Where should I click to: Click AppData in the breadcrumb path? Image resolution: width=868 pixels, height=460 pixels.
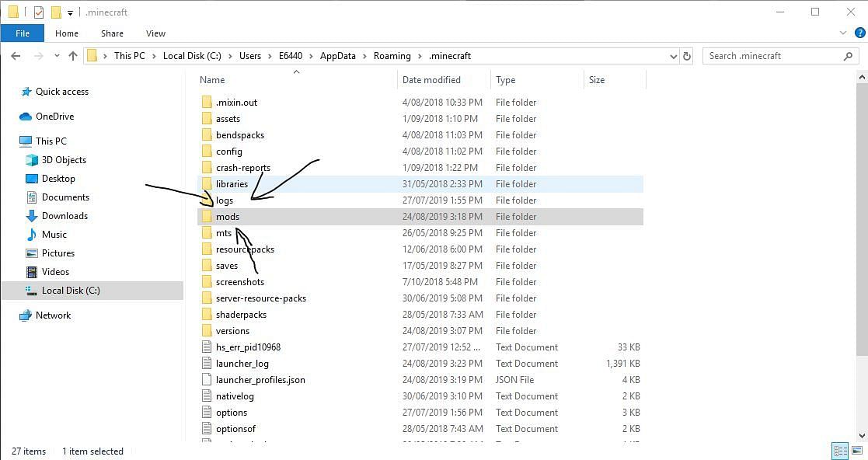tap(338, 56)
